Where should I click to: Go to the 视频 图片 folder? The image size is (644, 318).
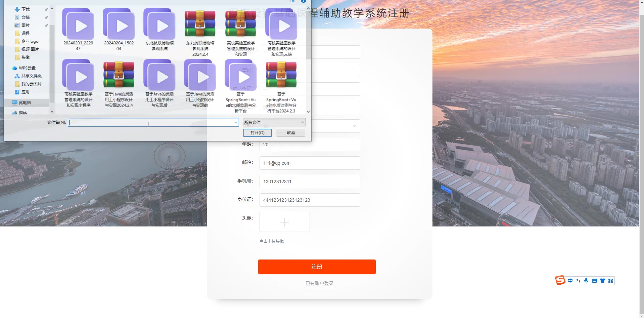tap(30, 49)
